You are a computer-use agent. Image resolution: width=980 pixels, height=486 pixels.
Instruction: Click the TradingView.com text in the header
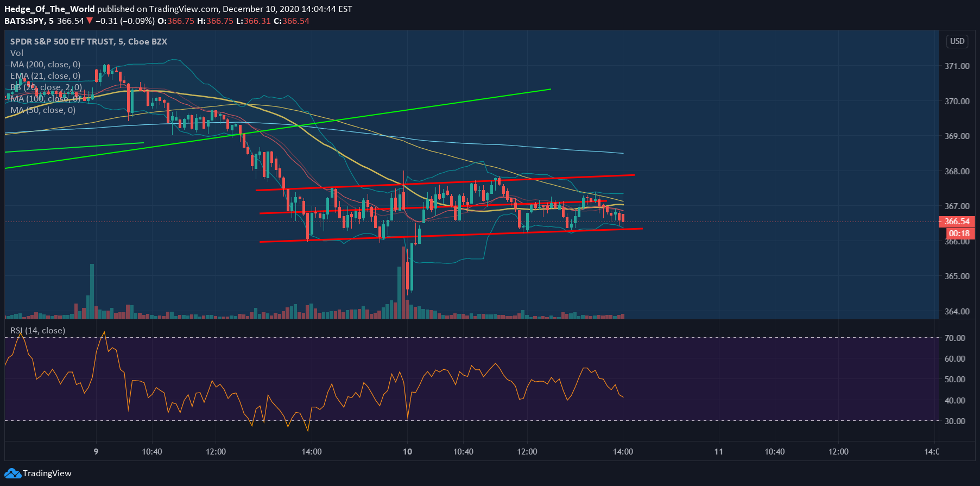coord(184,9)
